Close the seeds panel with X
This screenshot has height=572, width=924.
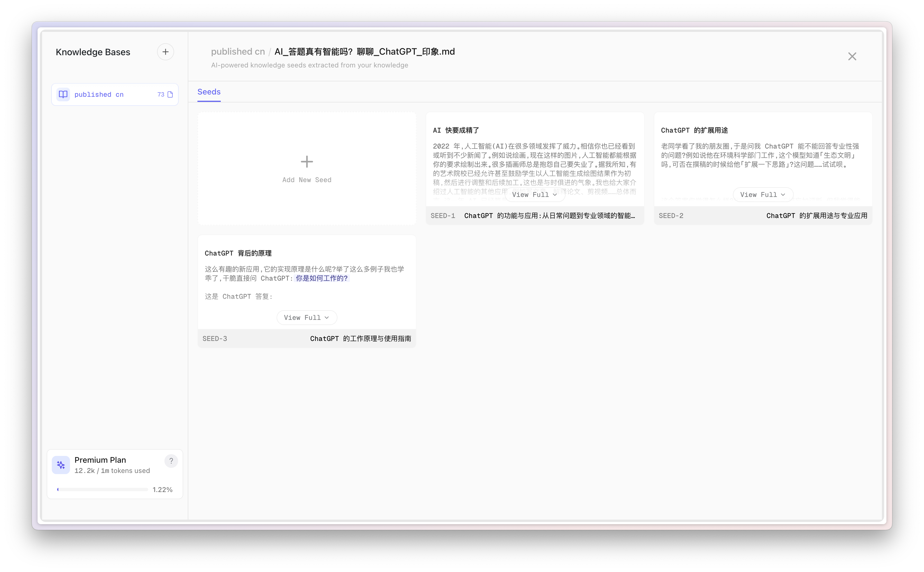[852, 57]
